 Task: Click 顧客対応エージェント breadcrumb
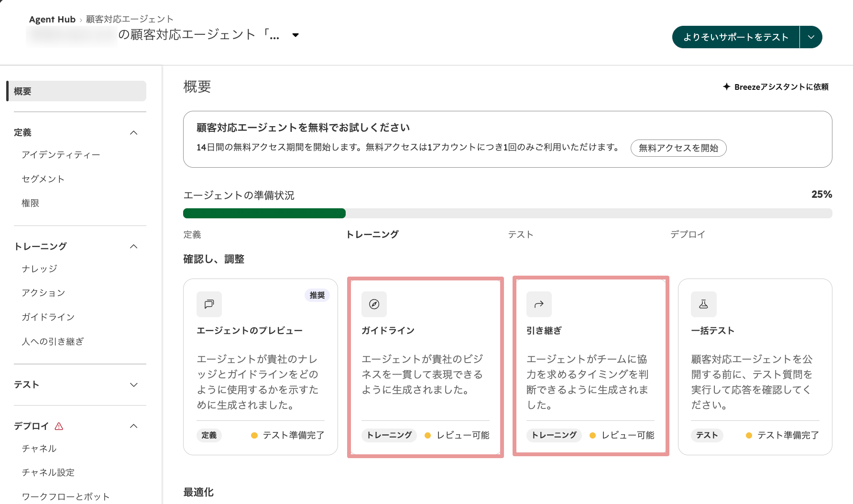[x=130, y=19]
